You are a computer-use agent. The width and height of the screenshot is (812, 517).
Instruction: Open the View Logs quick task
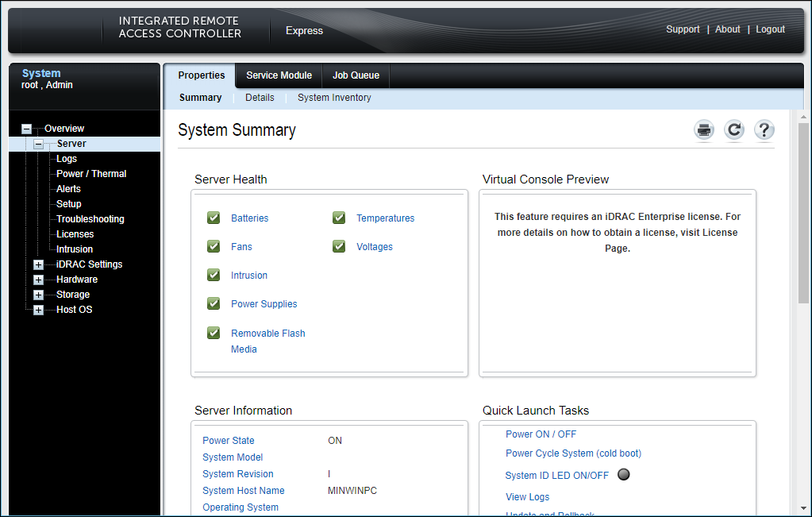point(527,497)
